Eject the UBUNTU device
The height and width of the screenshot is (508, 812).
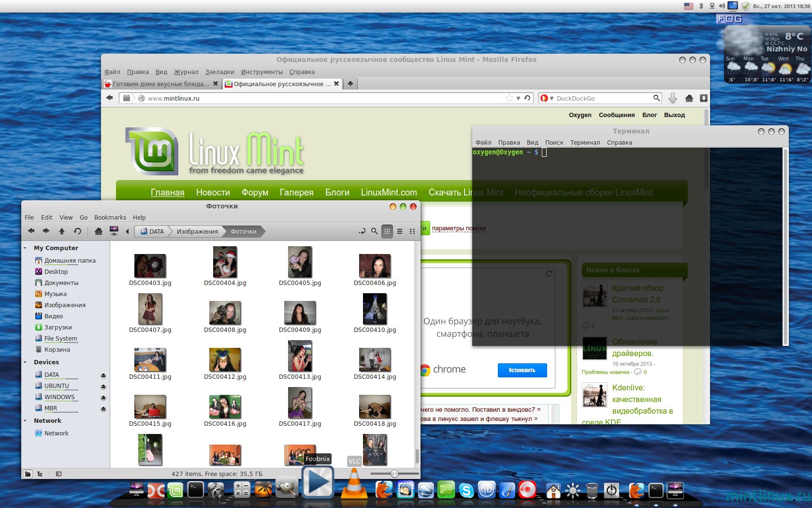click(x=103, y=387)
